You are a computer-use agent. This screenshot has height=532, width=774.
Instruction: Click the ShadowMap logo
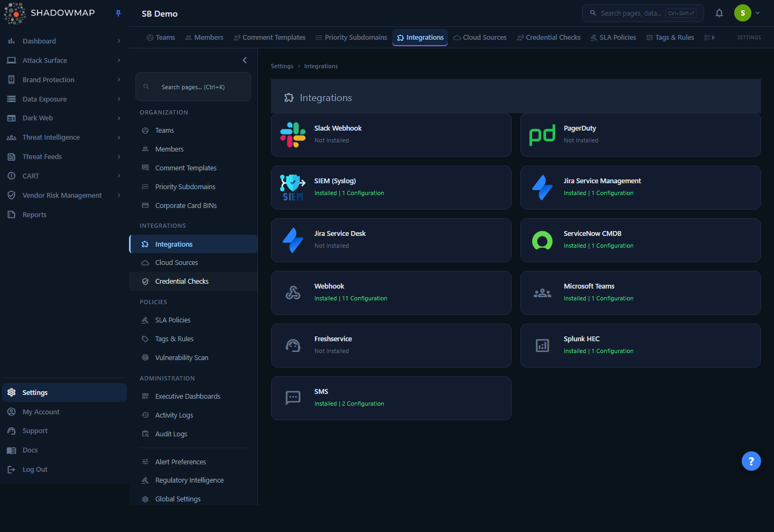click(50, 13)
